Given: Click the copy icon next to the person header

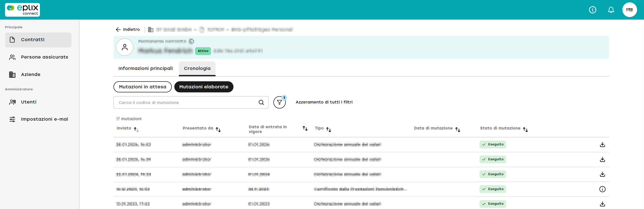Looking at the screenshot, I should [192, 41].
